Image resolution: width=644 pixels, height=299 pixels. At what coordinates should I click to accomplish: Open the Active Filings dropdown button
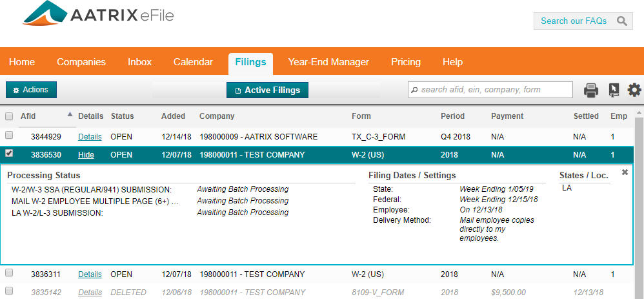pos(267,90)
